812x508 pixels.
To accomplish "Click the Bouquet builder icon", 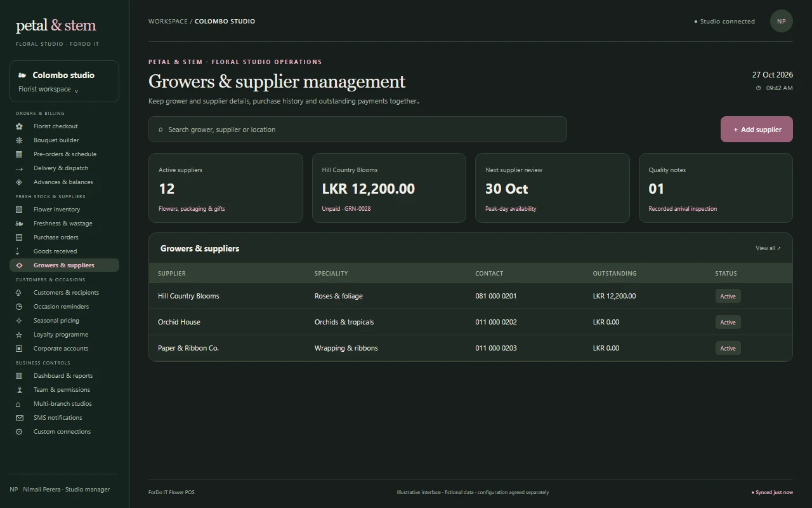I will click(19, 140).
